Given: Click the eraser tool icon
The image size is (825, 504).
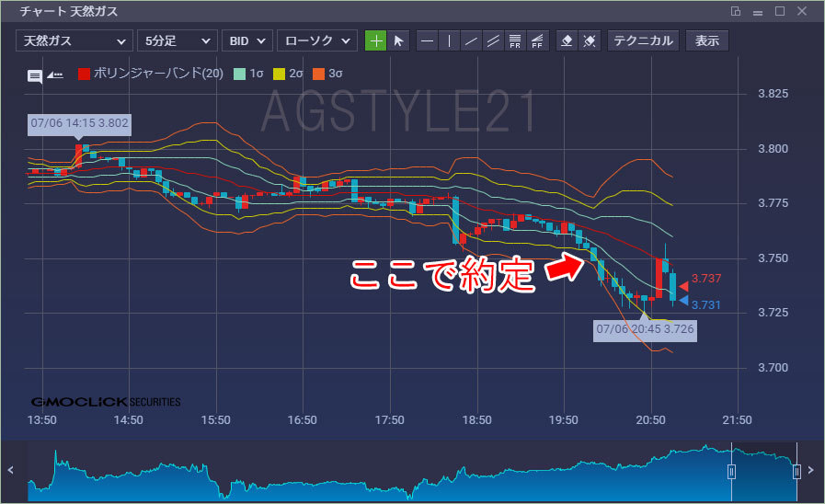Looking at the screenshot, I should [x=567, y=40].
